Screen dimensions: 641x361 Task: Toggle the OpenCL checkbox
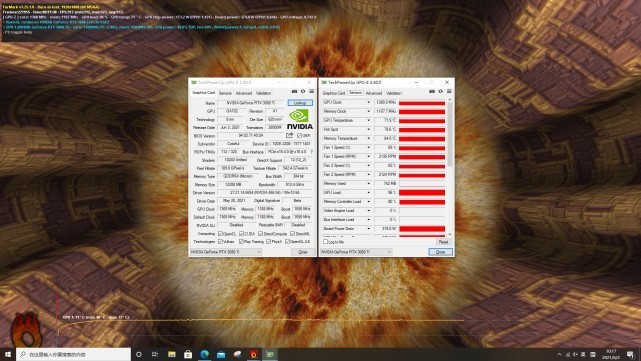(x=220, y=233)
